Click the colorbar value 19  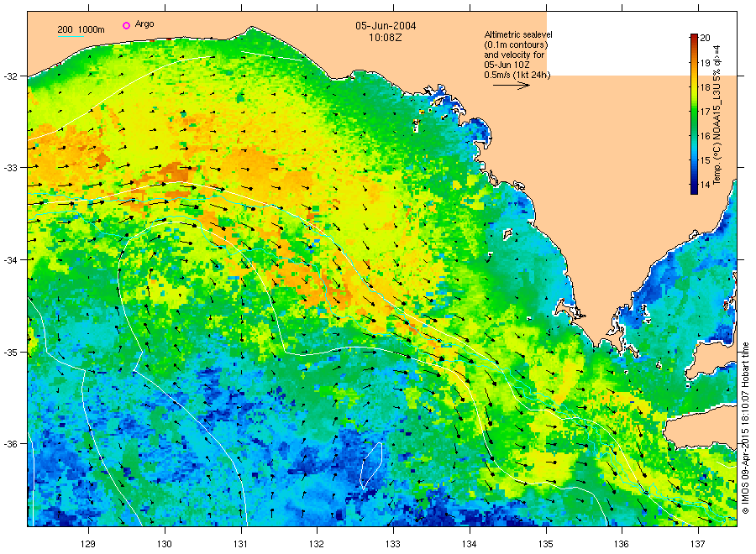(706, 63)
